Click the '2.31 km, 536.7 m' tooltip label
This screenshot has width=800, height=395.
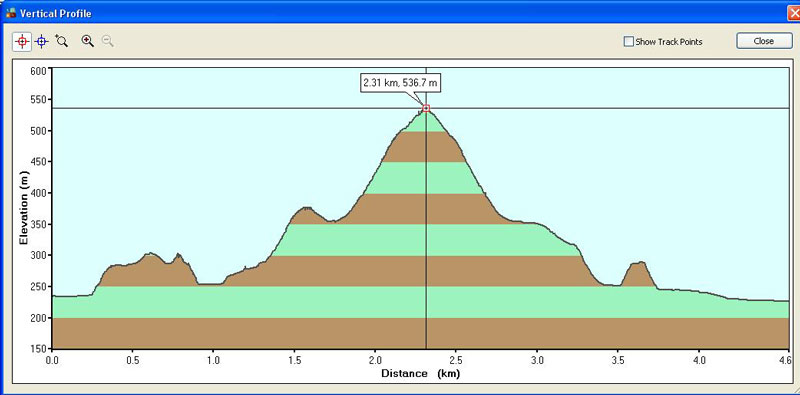tap(401, 82)
